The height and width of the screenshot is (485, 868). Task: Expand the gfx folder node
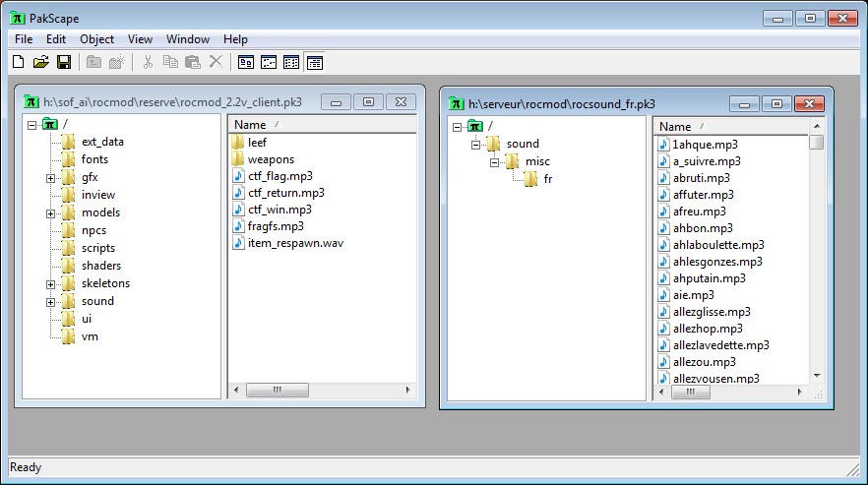pyautogui.click(x=50, y=177)
